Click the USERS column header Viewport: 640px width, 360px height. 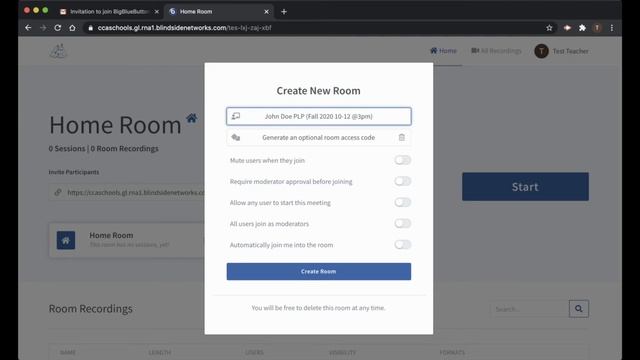(254, 352)
